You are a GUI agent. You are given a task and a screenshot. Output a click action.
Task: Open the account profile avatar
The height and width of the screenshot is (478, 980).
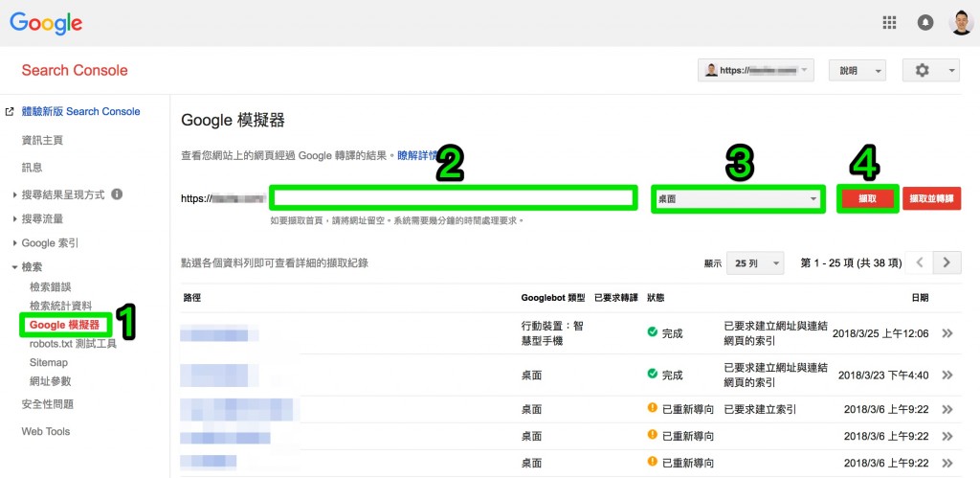[961, 23]
